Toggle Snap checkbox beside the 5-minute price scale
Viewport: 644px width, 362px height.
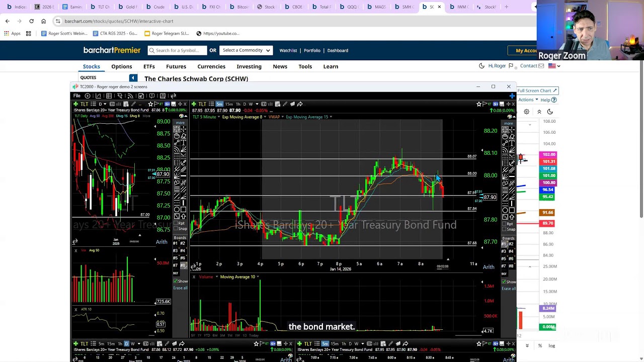coord(504,229)
